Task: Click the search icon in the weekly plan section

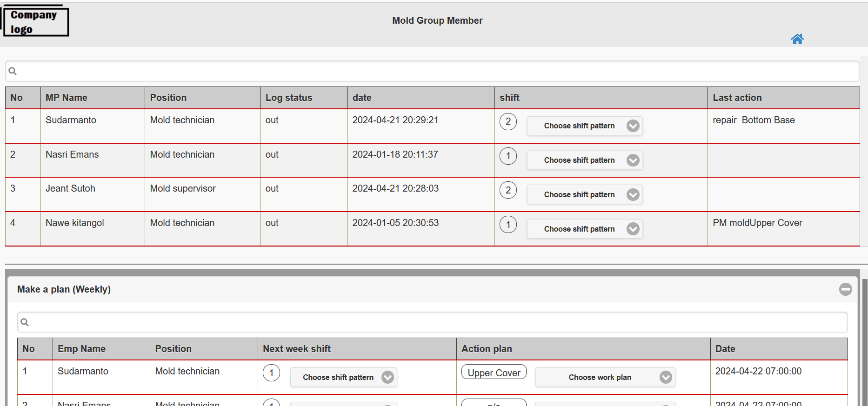Action: tap(25, 322)
